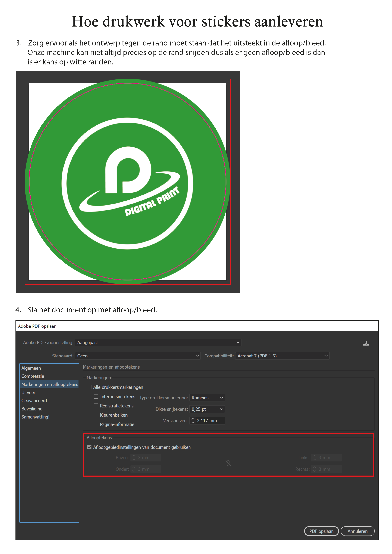Open Compatibiliteit dropdown Acrobat 7
The image size is (392, 554).
(x=282, y=356)
